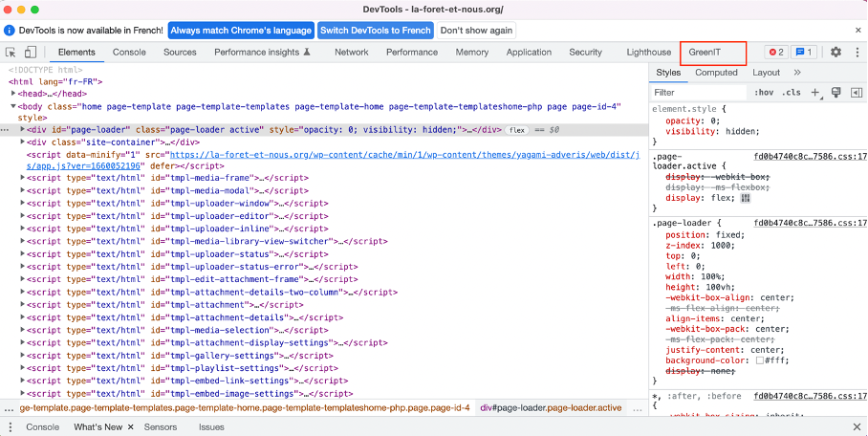
Task: Open the rendering emulations paintbrush icon
Action: coord(836,93)
